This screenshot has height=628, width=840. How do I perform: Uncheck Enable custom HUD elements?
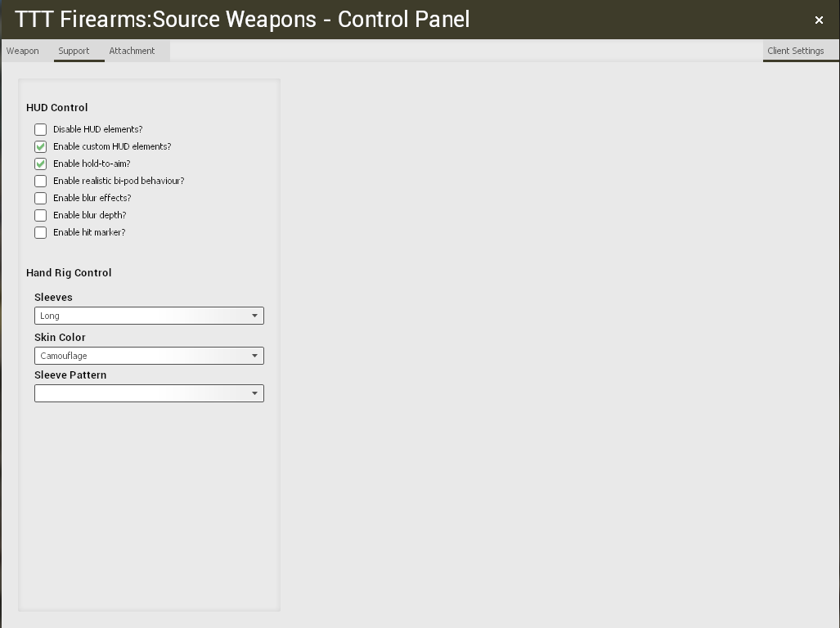click(40, 146)
